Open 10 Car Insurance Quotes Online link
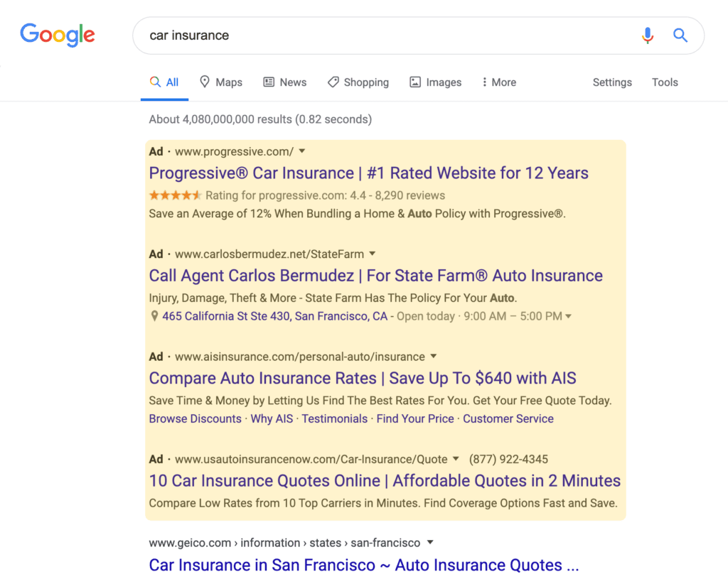 (385, 481)
